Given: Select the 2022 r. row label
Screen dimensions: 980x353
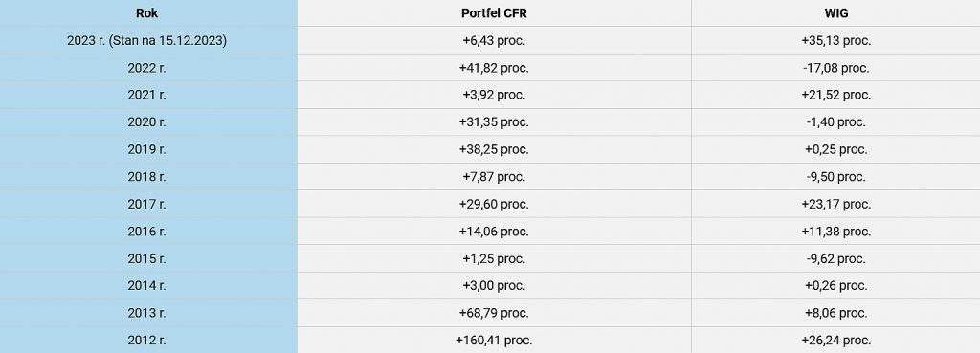Looking at the screenshot, I should [146, 68].
